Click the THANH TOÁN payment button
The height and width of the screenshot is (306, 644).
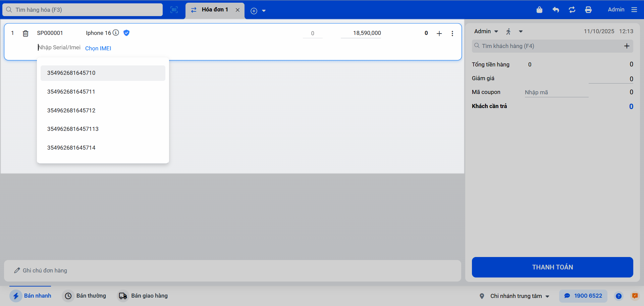click(x=552, y=267)
